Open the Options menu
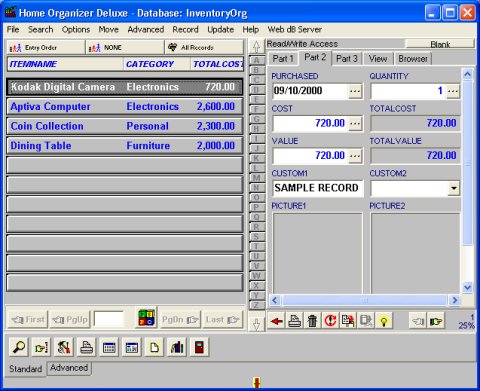This screenshot has height=391, width=480. click(76, 29)
